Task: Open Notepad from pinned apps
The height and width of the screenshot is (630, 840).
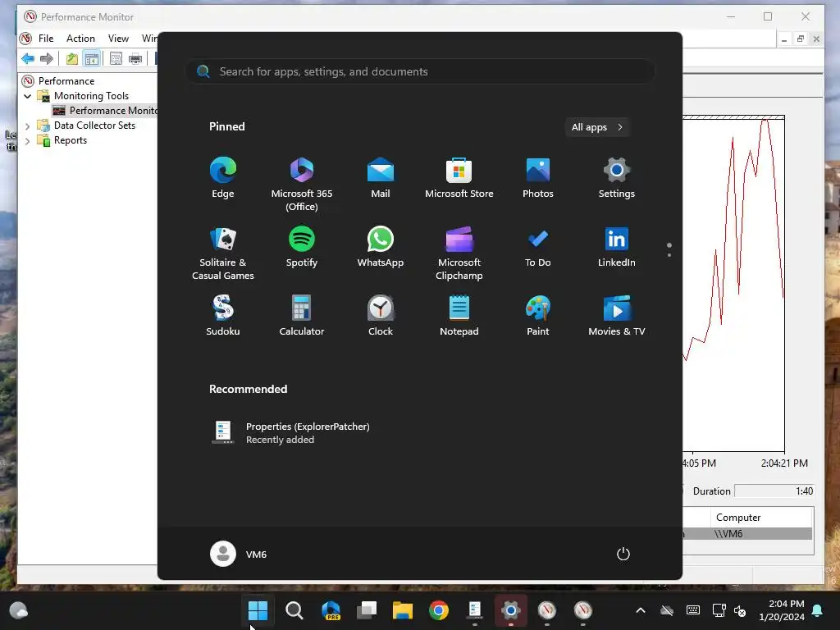Action: coord(459,316)
